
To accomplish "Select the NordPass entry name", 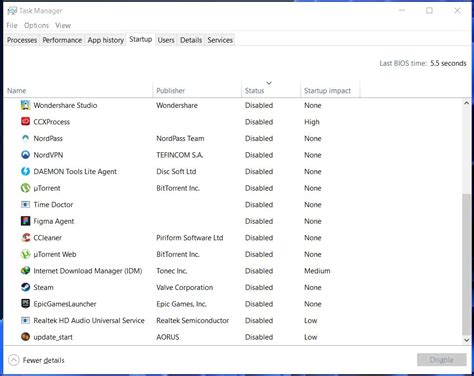I will tap(48, 138).
